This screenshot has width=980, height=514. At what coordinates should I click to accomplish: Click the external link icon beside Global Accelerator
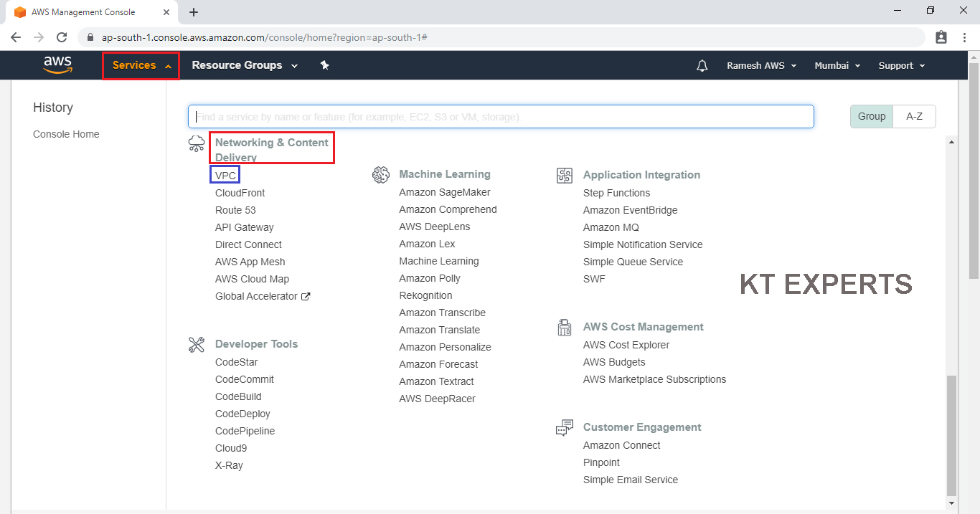[306, 297]
